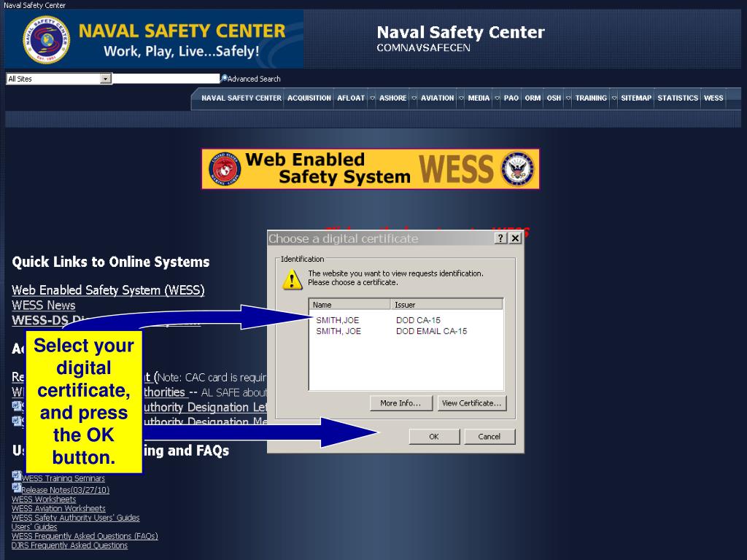
Task: Open WESS Worksheets link
Action: [x=44, y=499]
